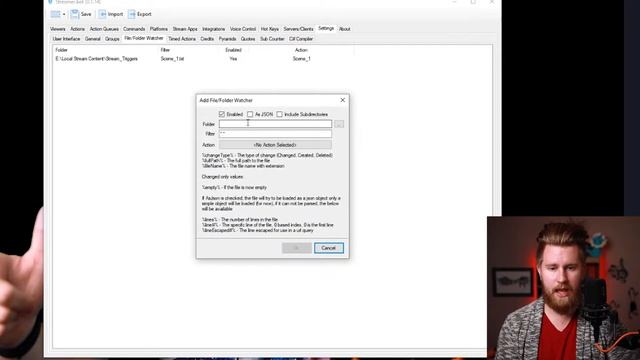Open the Action Queues tab
This screenshot has height=360, width=640.
point(104,29)
